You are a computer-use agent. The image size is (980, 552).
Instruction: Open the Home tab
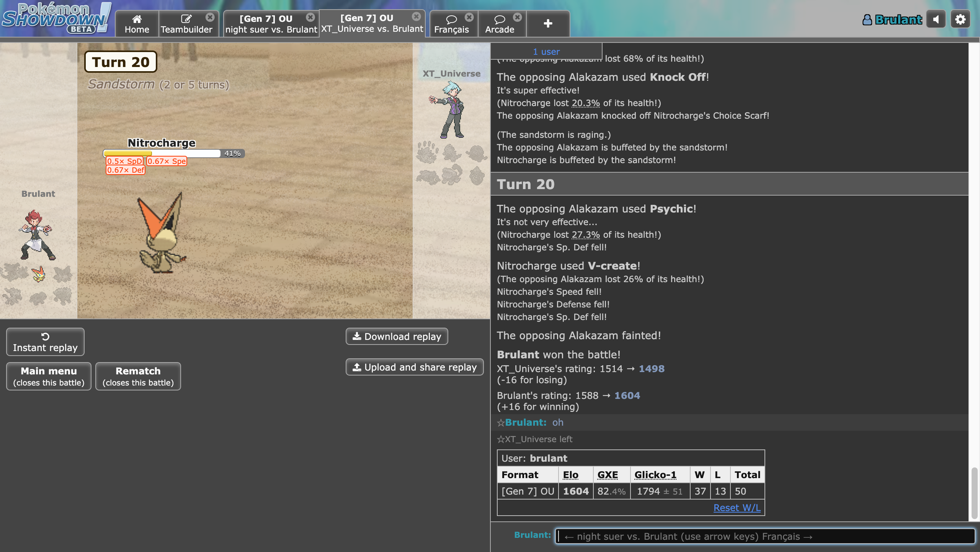point(137,24)
